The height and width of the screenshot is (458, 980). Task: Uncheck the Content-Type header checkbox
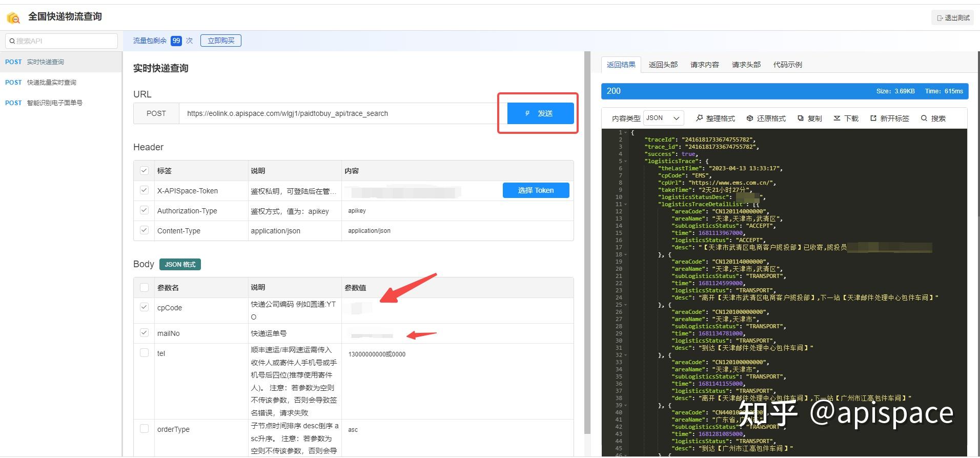144,230
